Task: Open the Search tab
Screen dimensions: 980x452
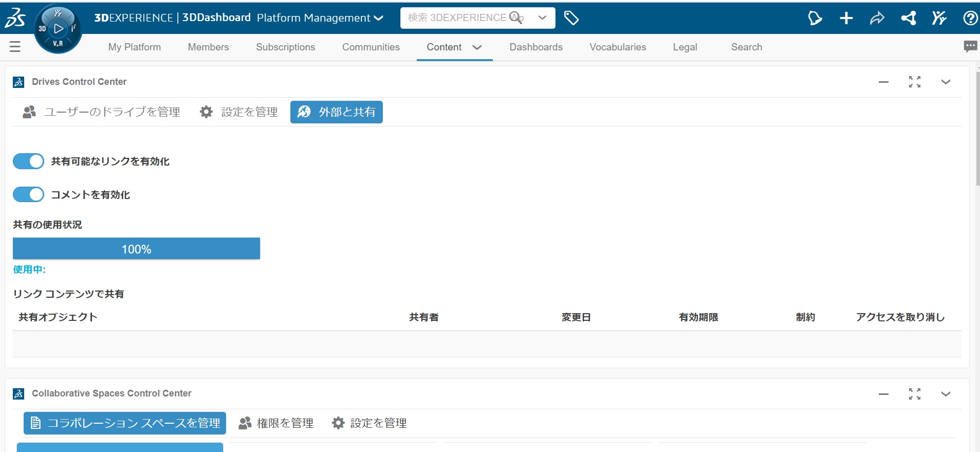Action: (747, 47)
